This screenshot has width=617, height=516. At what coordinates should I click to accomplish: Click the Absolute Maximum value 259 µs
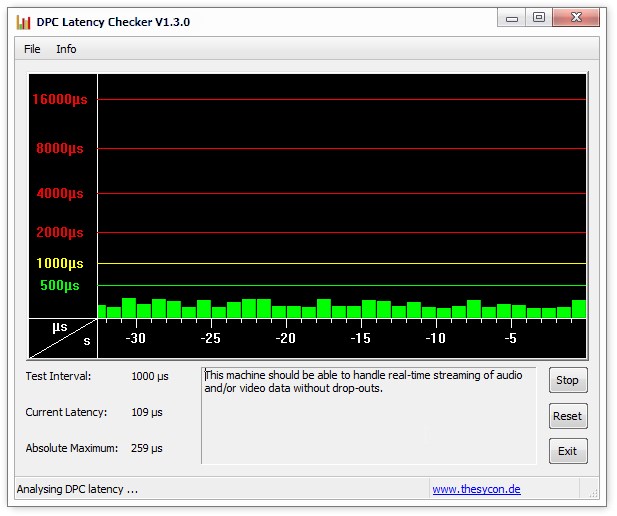(147, 448)
